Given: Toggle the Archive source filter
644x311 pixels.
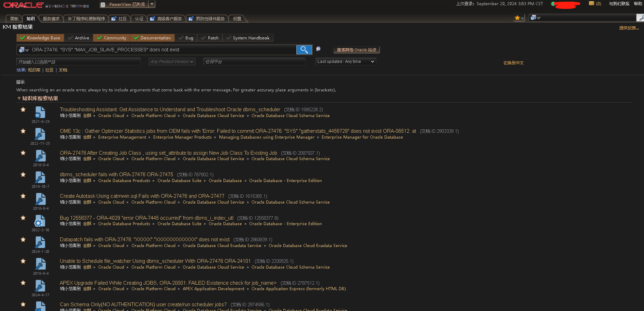Looking at the screenshot, I should point(78,38).
